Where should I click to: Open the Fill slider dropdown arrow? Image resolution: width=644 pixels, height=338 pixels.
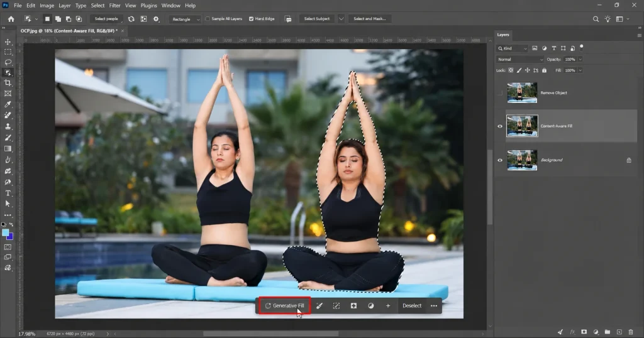(x=580, y=70)
